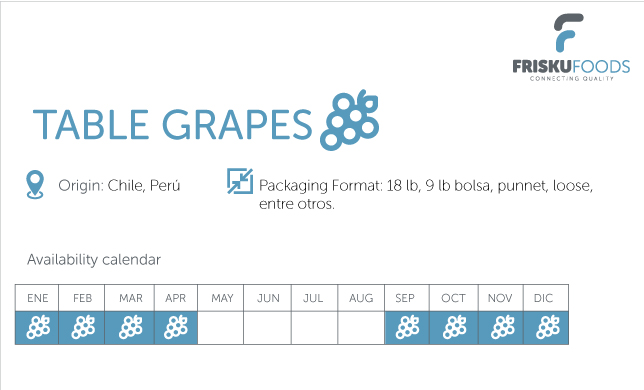Select the grape icon under OCT
This screenshot has width=644, height=390.
[x=454, y=327]
